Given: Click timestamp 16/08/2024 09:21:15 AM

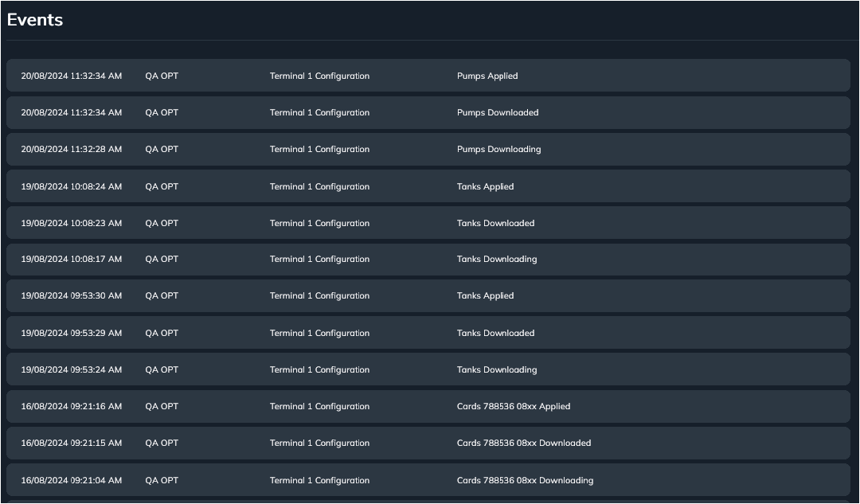Looking at the screenshot, I should pyautogui.click(x=72, y=443).
